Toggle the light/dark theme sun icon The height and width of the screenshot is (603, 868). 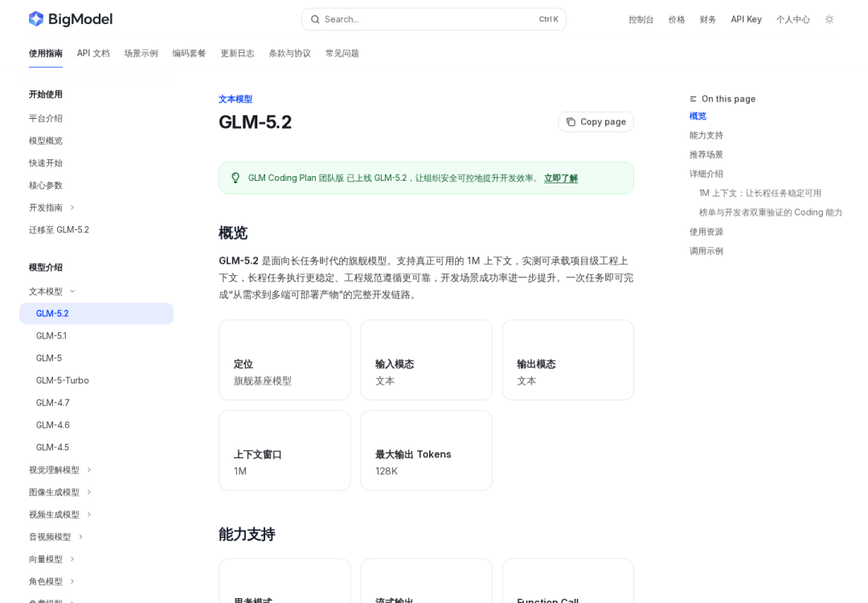tap(829, 19)
